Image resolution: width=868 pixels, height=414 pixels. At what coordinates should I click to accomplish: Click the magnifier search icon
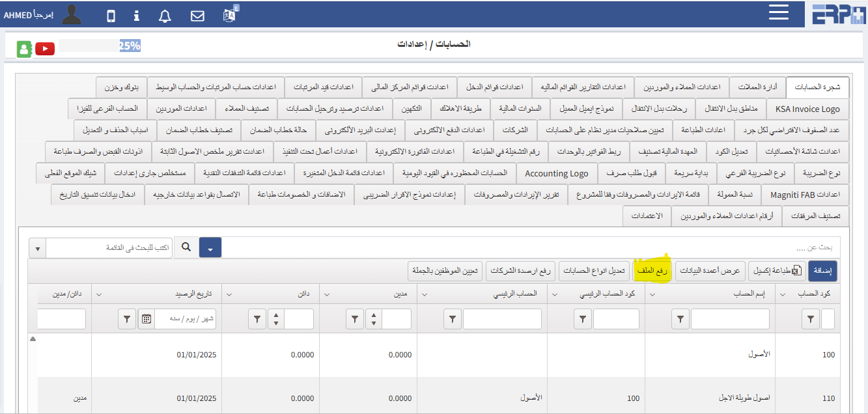pyautogui.click(x=187, y=247)
